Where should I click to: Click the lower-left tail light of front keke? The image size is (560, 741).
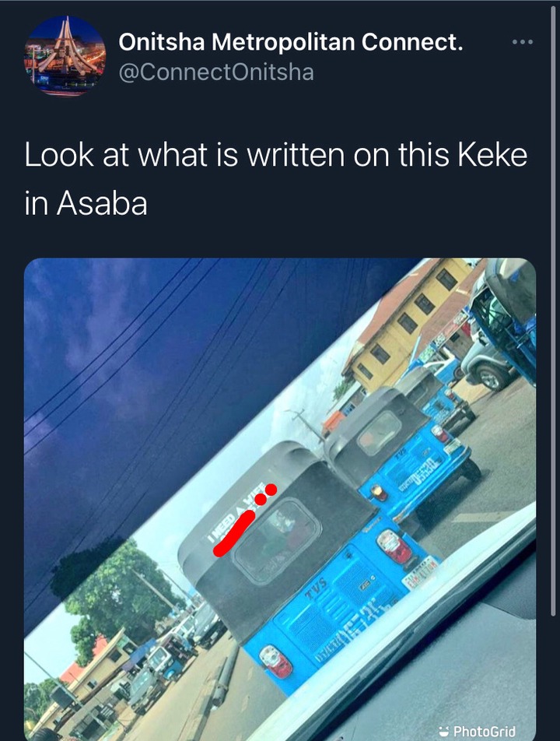[x=276, y=661]
